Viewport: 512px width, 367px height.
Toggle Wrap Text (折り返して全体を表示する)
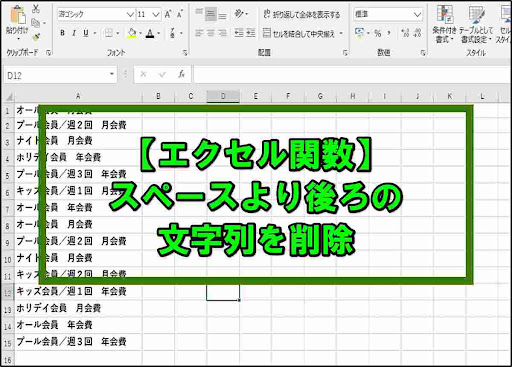(x=302, y=14)
